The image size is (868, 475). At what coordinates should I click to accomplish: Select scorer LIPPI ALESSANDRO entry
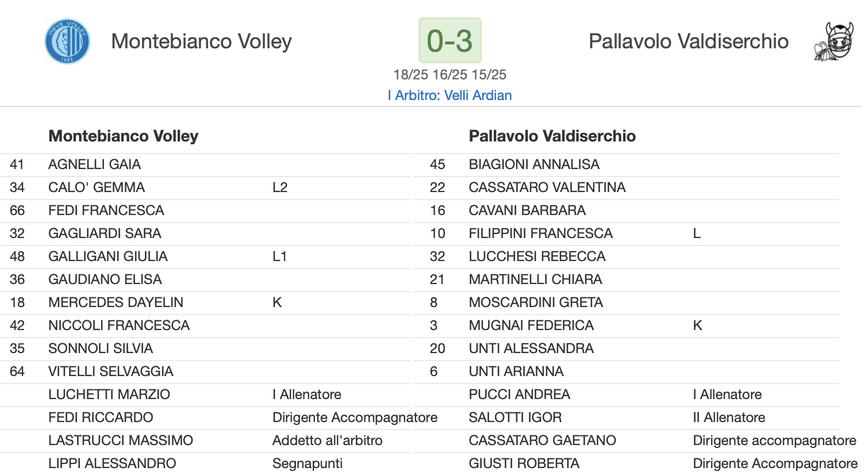click(x=112, y=463)
